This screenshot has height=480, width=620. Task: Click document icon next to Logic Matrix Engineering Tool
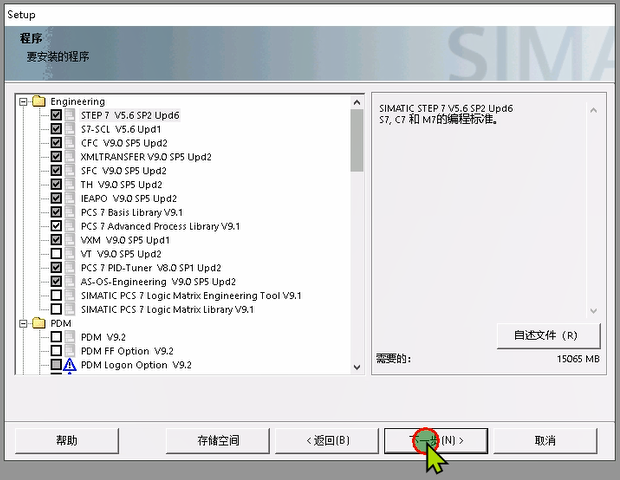(x=70, y=295)
